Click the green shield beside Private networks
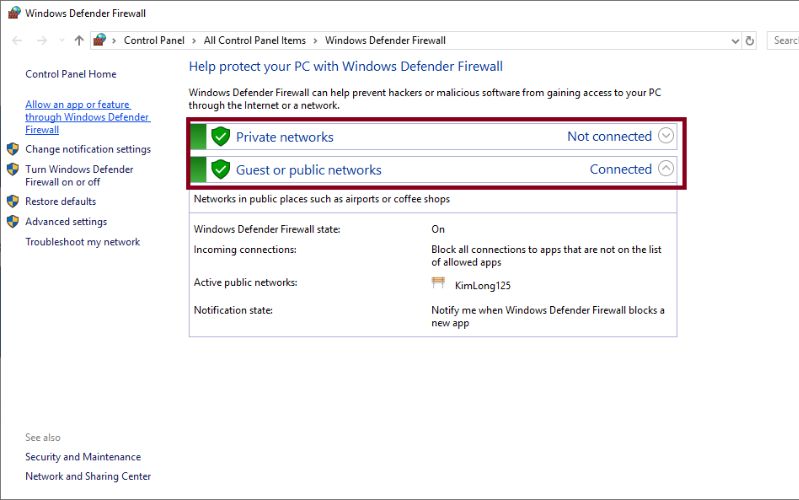 coord(221,137)
